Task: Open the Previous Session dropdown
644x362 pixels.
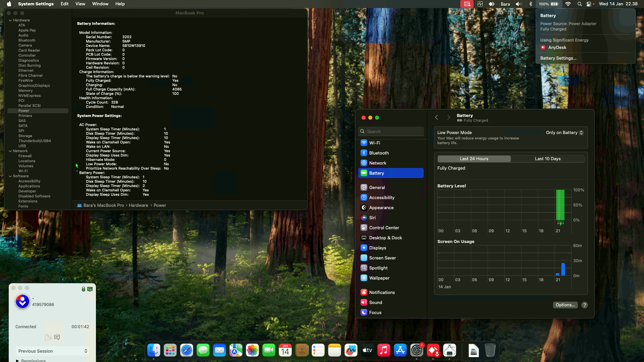Action: [52, 351]
